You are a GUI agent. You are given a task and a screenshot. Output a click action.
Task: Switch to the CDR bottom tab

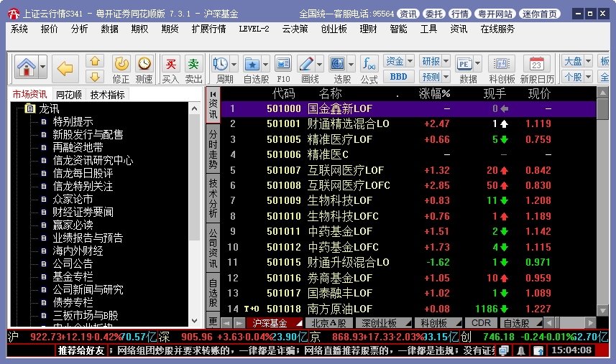pyautogui.click(x=481, y=323)
